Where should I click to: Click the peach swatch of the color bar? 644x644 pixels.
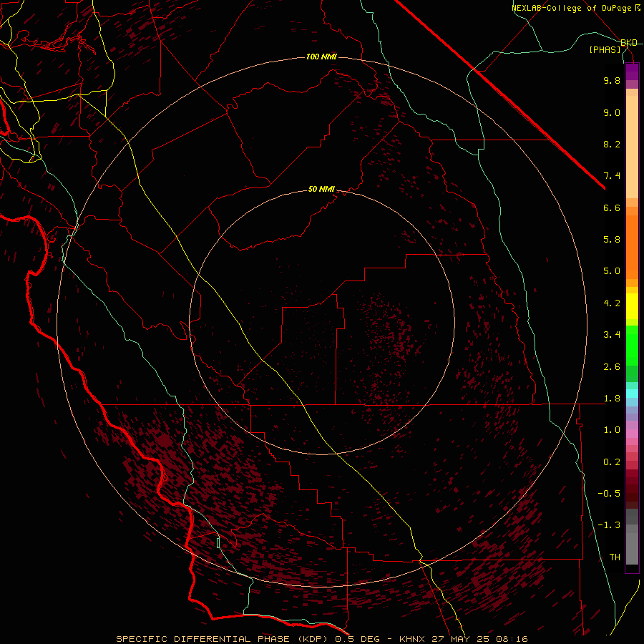point(632,147)
